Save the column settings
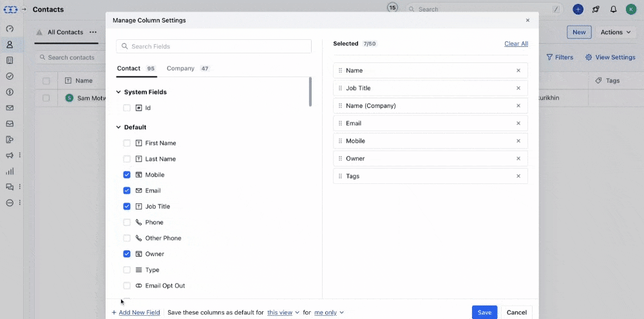The height and width of the screenshot is (319, 644). [x=485, y=313]
